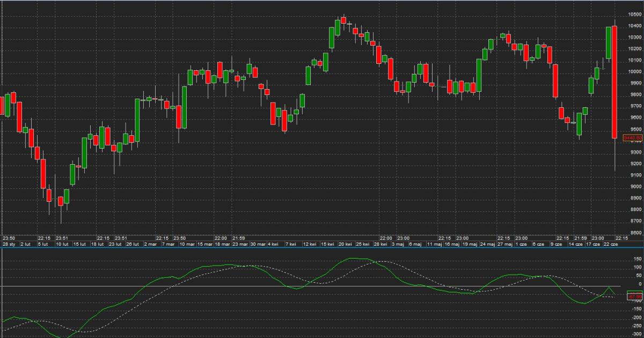The image size is (644, 338).
Task: Click the green indicator value label
Action: coord(635,292)
